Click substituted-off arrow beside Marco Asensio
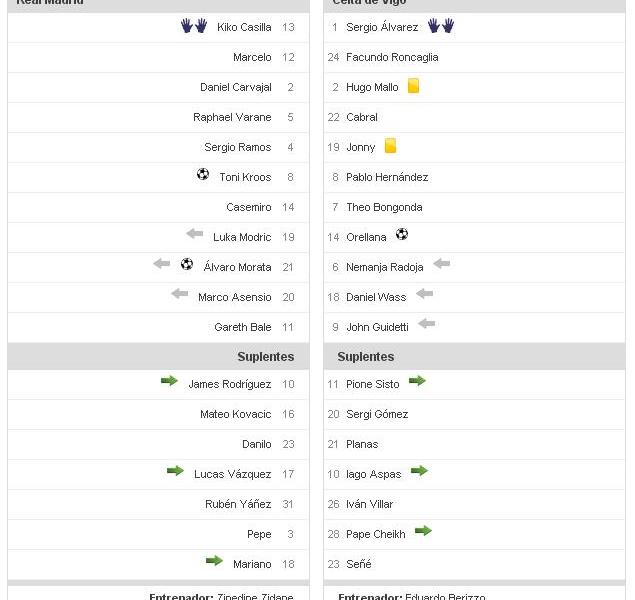This screenshot has width=635, height=600. 180,294
